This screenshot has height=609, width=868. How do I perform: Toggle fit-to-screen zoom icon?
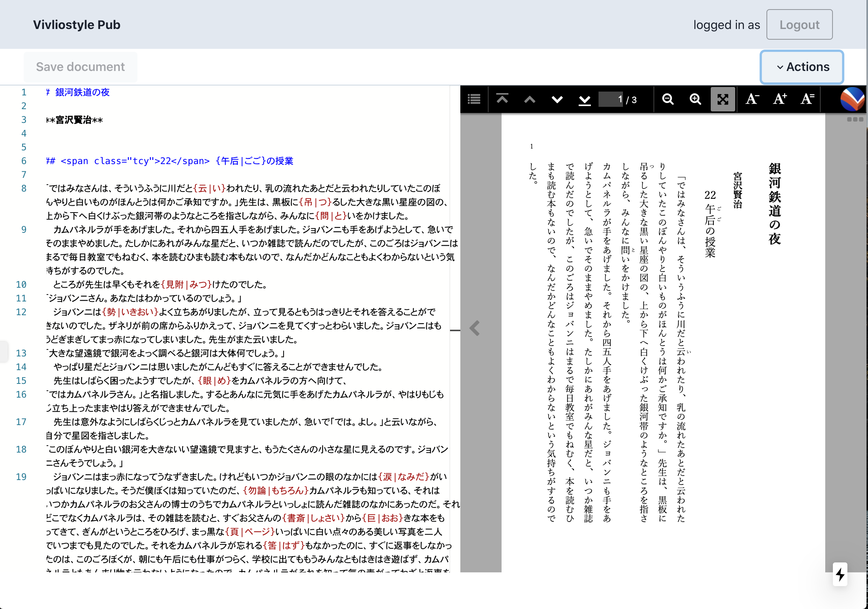tap(723, 99)
